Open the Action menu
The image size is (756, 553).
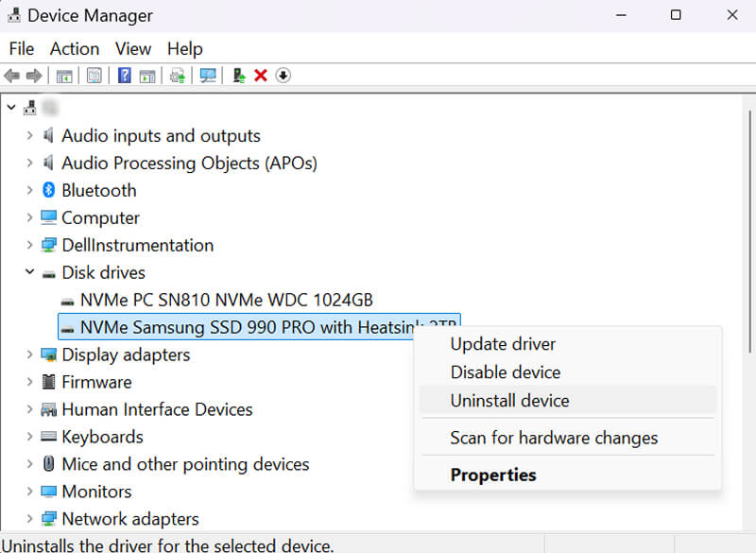(75, 48)
